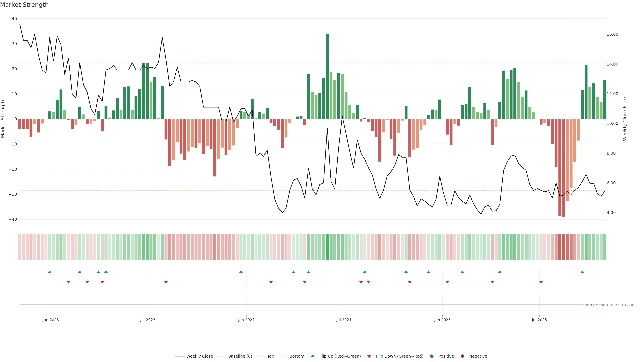The width and height of the screenshot is (644, 362).
Task: Click the first flip-up triangle near Jan 2023
Action: [x=50, y=272]
